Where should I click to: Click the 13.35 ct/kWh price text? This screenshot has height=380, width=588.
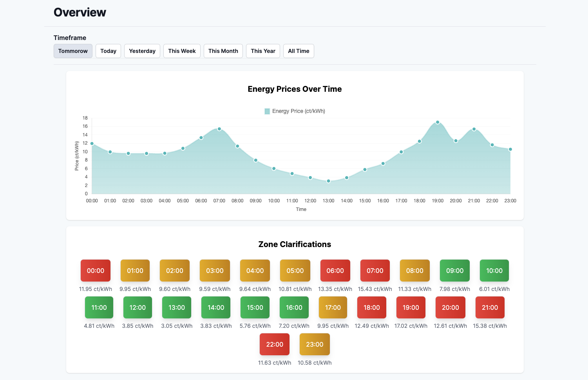(335, 289)
